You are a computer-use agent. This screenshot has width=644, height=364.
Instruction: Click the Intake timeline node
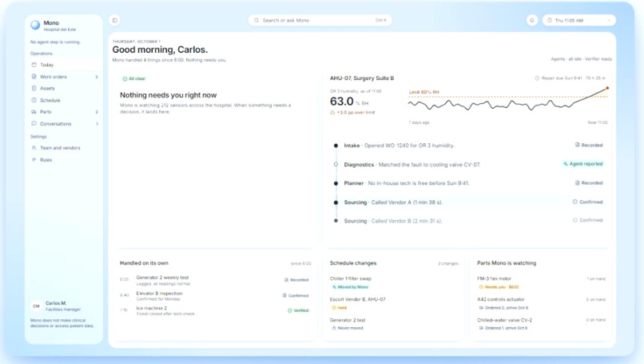click(336, 145)
